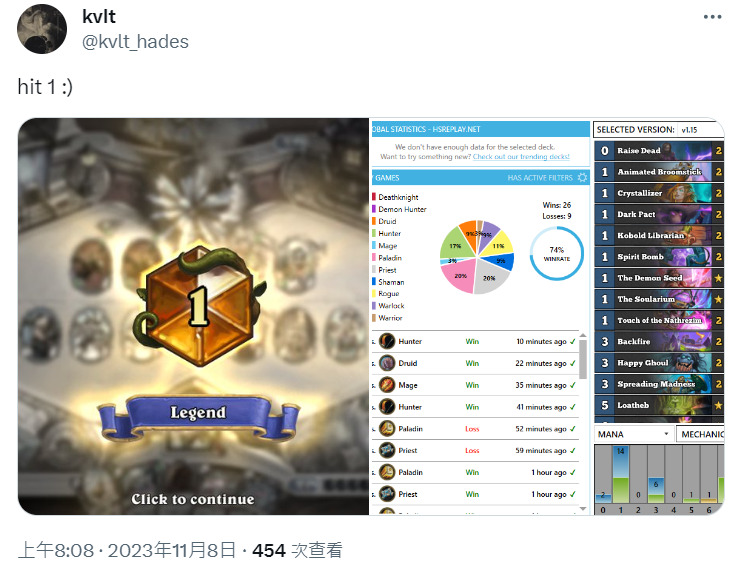
Task: Toggle checkmark on the 35 minutes ago game
Action: (573, 385)
